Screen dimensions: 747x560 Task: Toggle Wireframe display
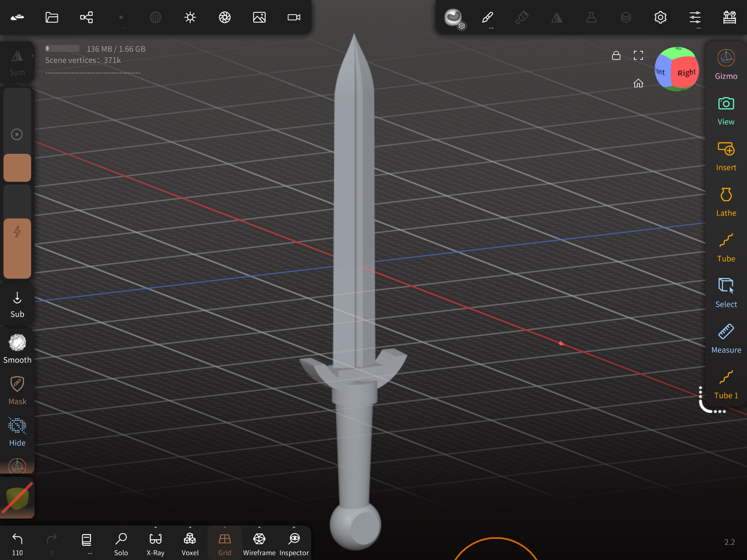(x=259, y=544)
